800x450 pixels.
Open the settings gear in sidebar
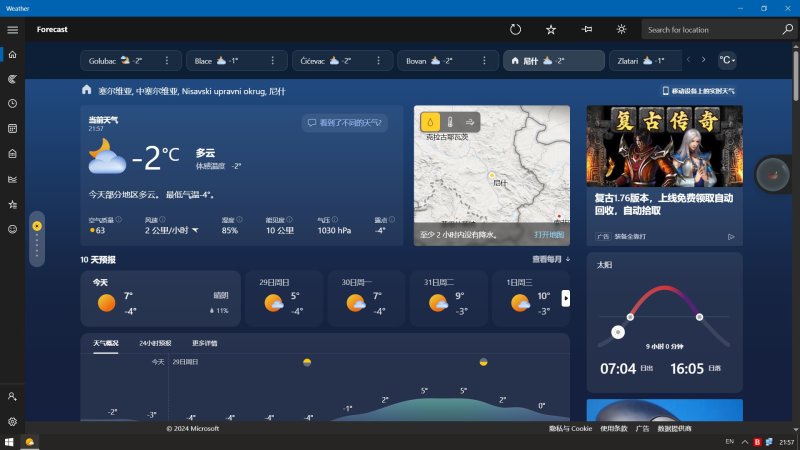coord(13,421)
